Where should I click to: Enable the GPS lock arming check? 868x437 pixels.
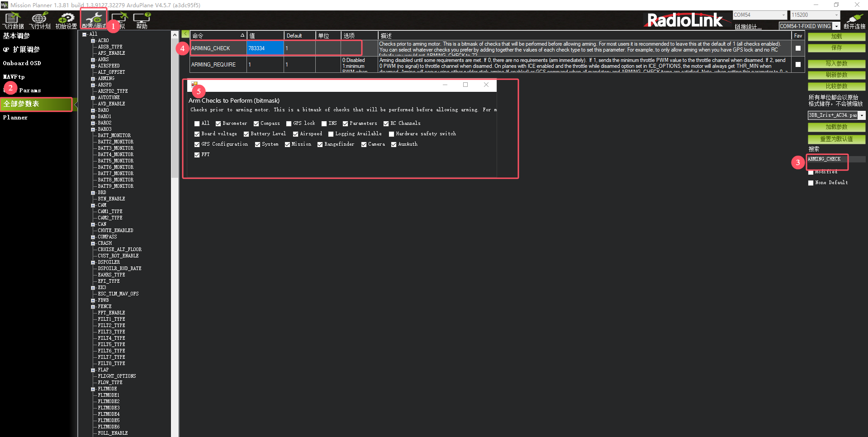[x=289, y=123]
